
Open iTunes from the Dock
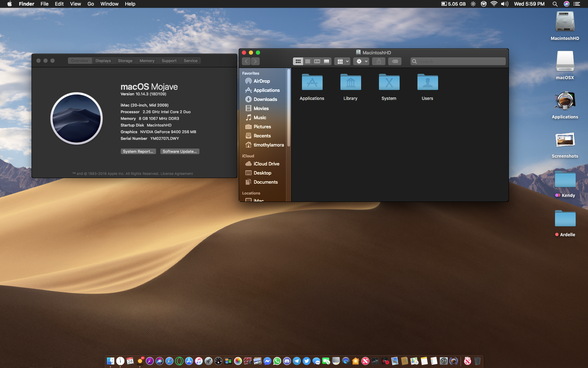coord(199,361)
